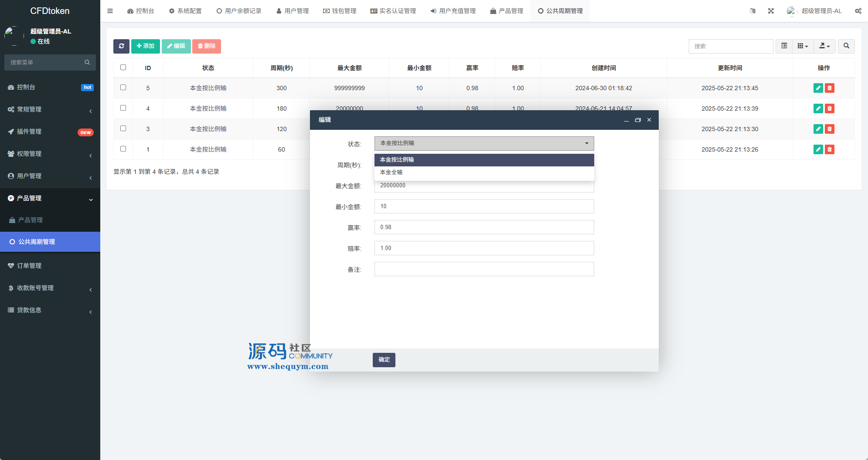Open the settings gears icon at the top right
Image resolution: width=868 pixels, height=460 pixels.
[x=858, y=11]
